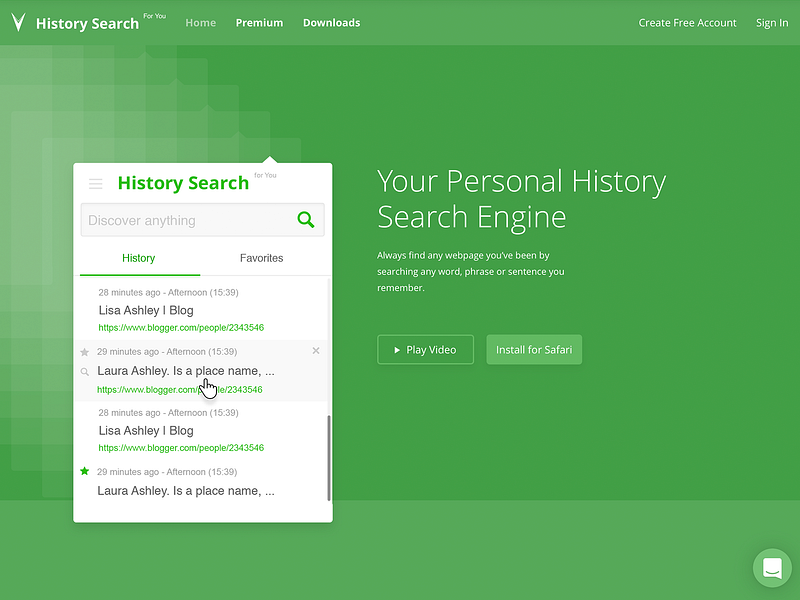The height and width of the screenshot is (600, 800).
Task: Click the green magnifier in the search bar
Action: point(306,220)
